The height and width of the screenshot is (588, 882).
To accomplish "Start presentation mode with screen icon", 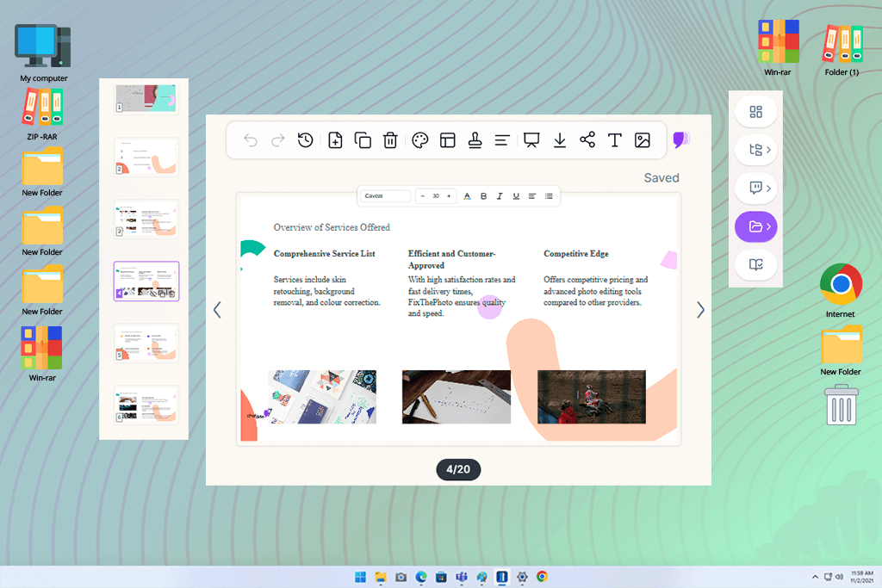I will pyautogui.click(x=531, y=140).
